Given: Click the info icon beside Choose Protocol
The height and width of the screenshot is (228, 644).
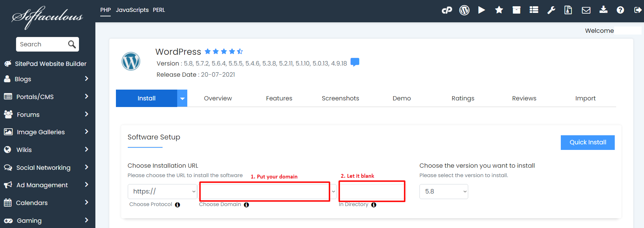Looking at the screenshot, I should pos(178,205).
